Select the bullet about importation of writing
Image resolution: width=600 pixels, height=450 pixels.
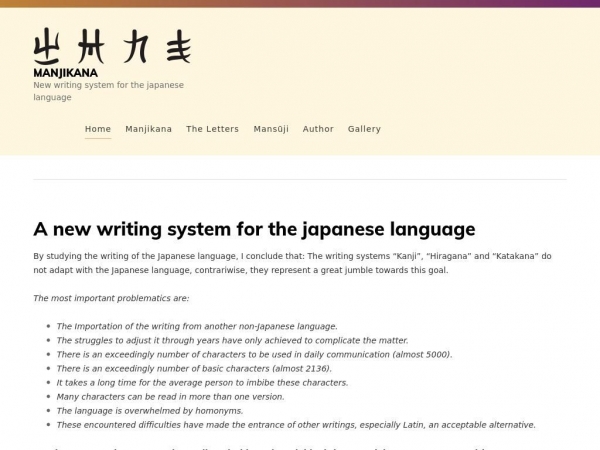pos(197,326)
